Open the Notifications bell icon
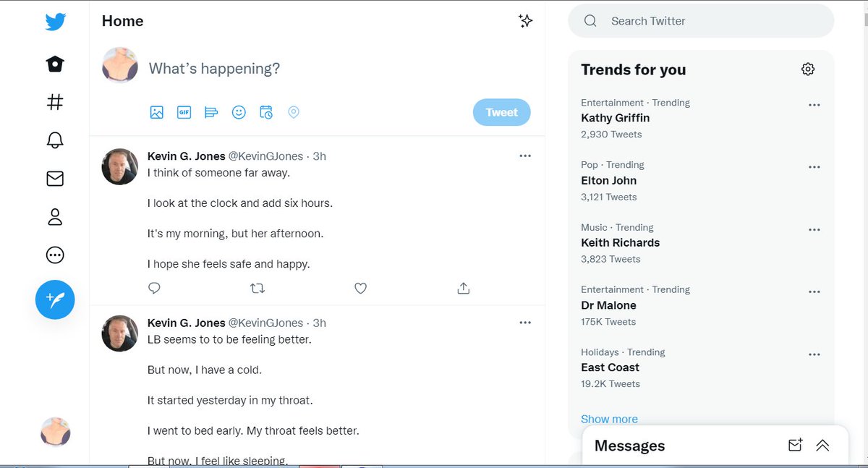Screen dimensions: 868x468 tap(55, 140)
